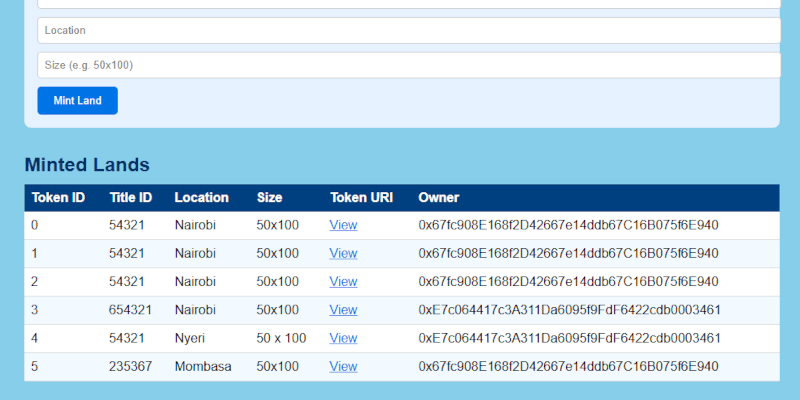Select owner address in token 3 row

[569, 310]
